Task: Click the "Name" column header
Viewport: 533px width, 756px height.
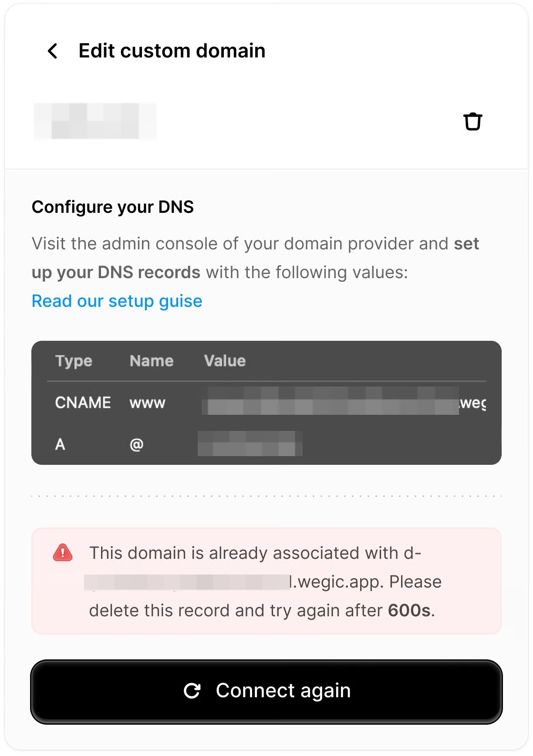Action: tap(152, 361)
